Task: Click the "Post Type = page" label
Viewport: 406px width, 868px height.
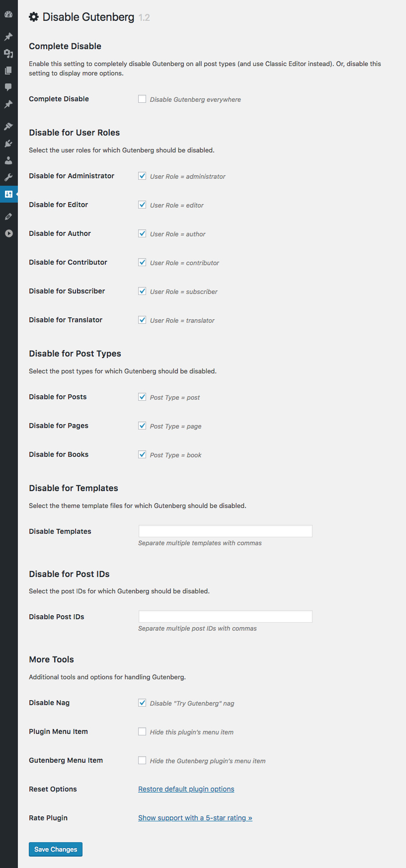Action: pos(176,426)
